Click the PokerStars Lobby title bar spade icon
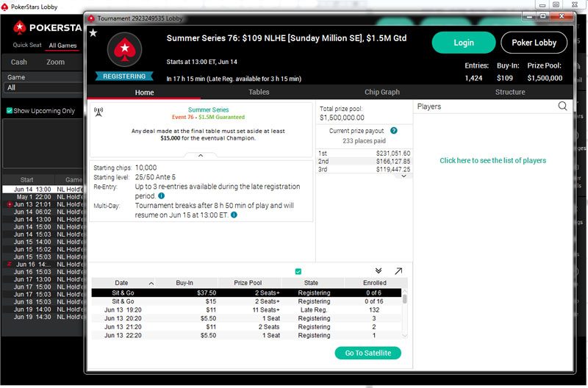Screen dimensions: 588x388 (x=4, y=7)
